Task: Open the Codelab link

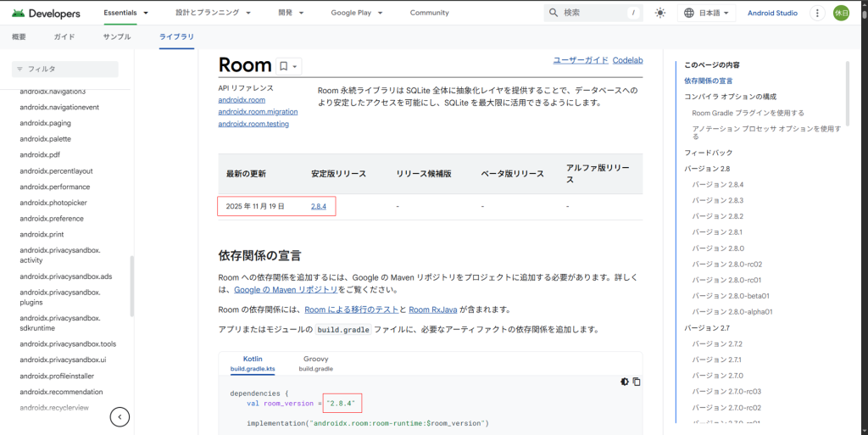Action: (x=628, y=60)
